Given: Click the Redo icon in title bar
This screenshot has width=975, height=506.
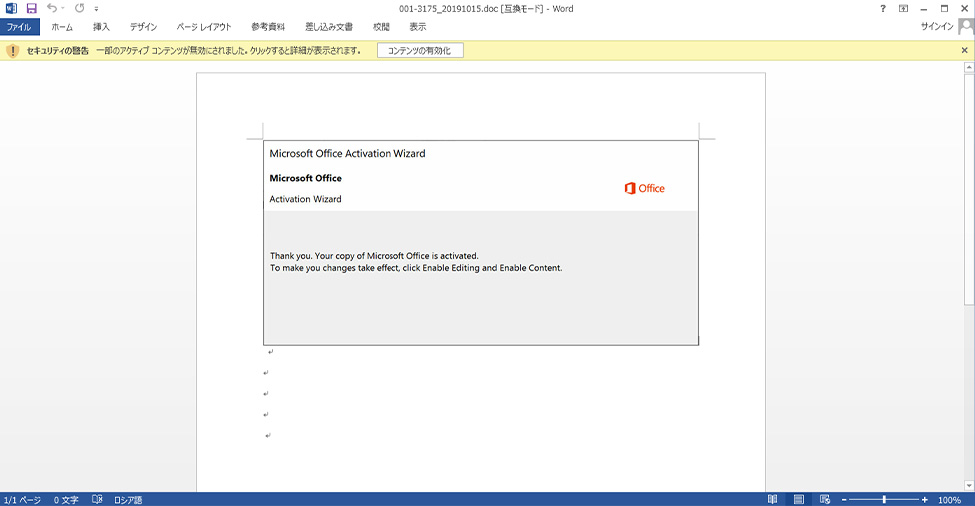Looking at the screenshot, I should pos(79,8).
